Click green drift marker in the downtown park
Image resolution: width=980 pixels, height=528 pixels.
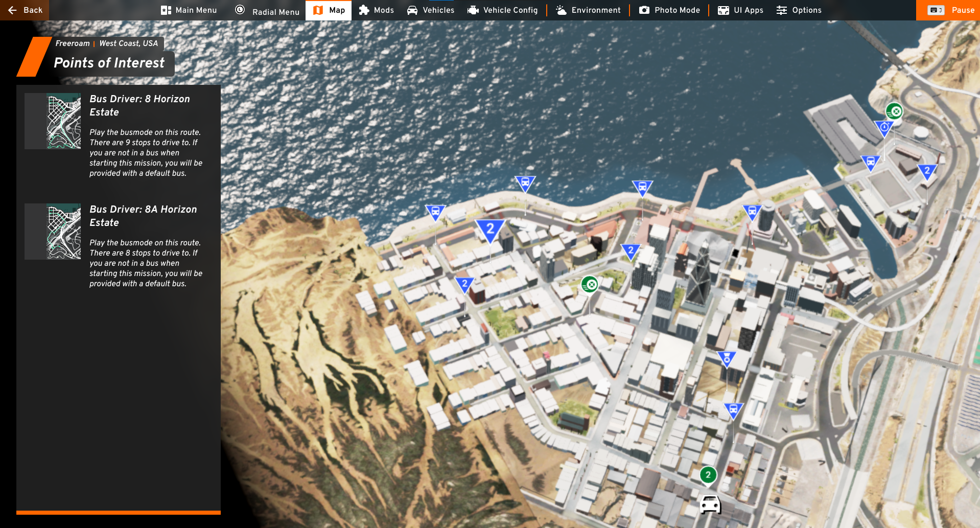click(x=590, y=284)
